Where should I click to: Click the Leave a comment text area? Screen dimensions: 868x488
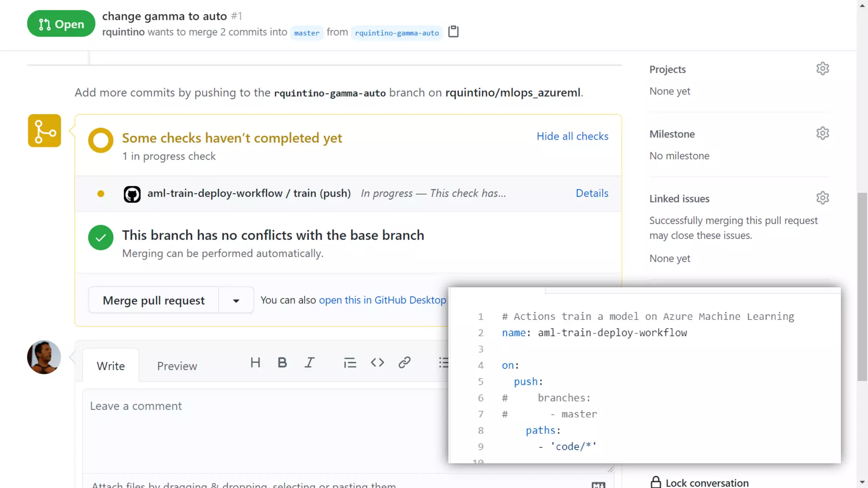coord(263,428)
